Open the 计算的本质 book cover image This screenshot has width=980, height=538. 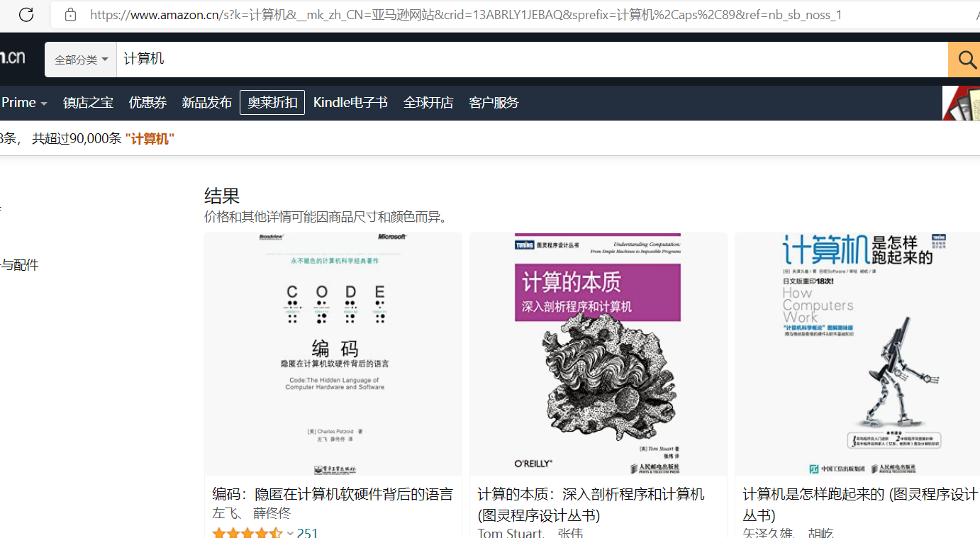[x=598, y=354]
